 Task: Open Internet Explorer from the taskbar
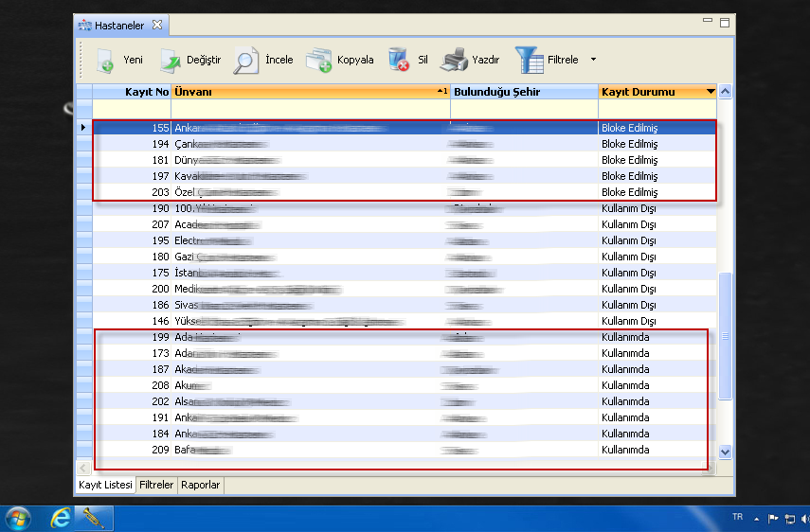click(x=62, y=518)
